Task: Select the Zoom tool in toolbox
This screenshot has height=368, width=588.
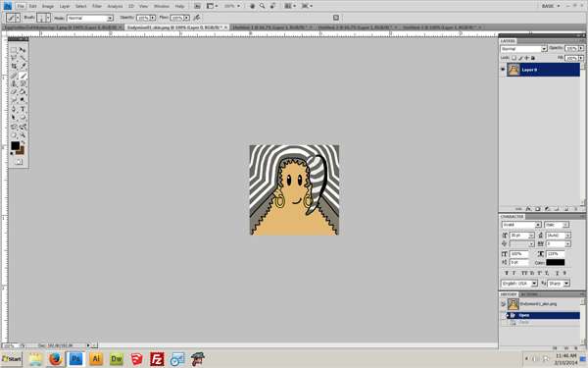Action: (x=23, y=134)
